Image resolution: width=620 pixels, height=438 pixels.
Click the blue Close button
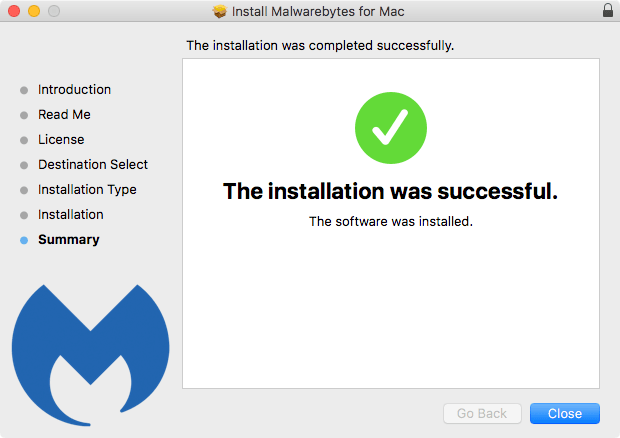coord(565,413)
